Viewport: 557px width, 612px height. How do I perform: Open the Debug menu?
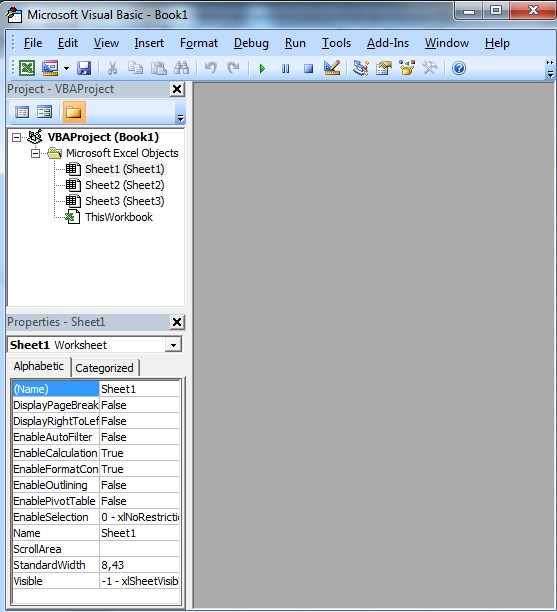pos(251,43)
